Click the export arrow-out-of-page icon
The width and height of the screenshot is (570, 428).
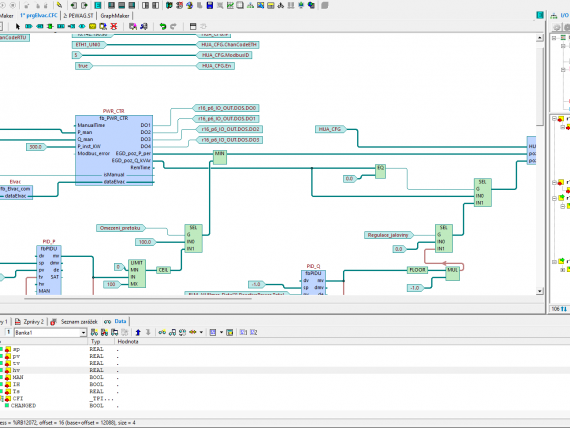84,5
